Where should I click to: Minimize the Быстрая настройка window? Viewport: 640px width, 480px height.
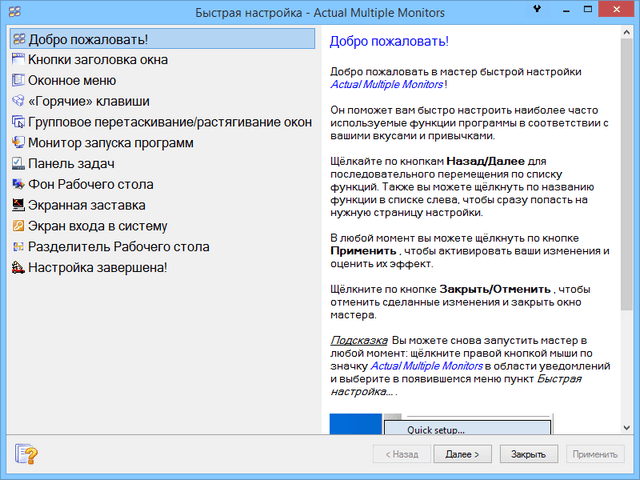pos(566,9)
